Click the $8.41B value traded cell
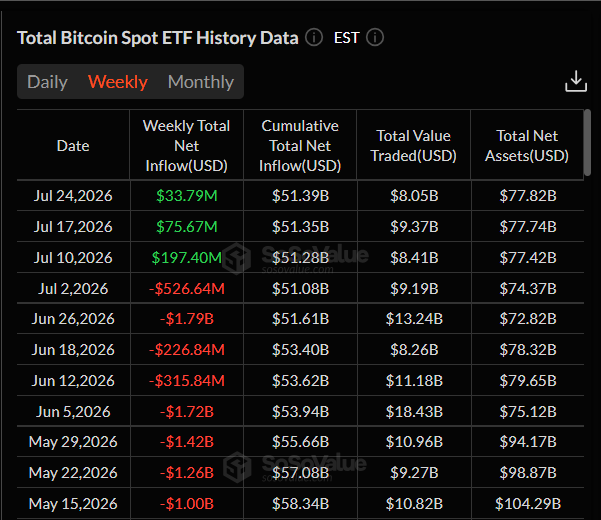The image size is (601, 520). point(414,258)
